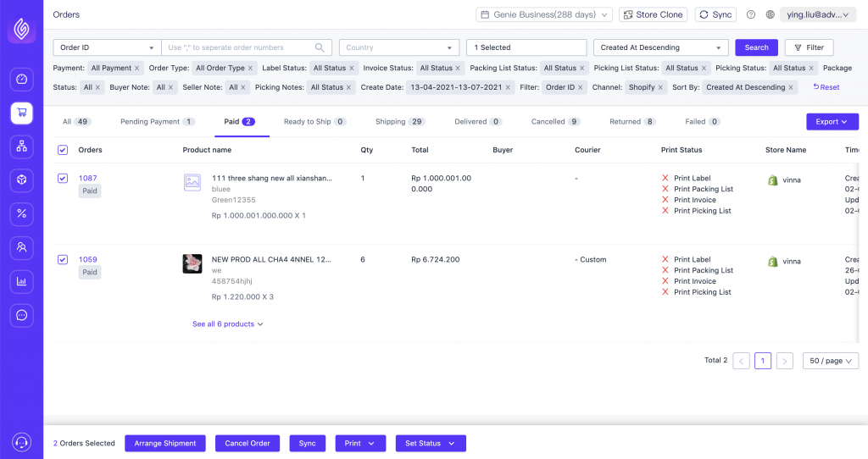Switch to the Pending Payment tab
868x459 pixels.
pyautogui.click(x=158, y=122)
